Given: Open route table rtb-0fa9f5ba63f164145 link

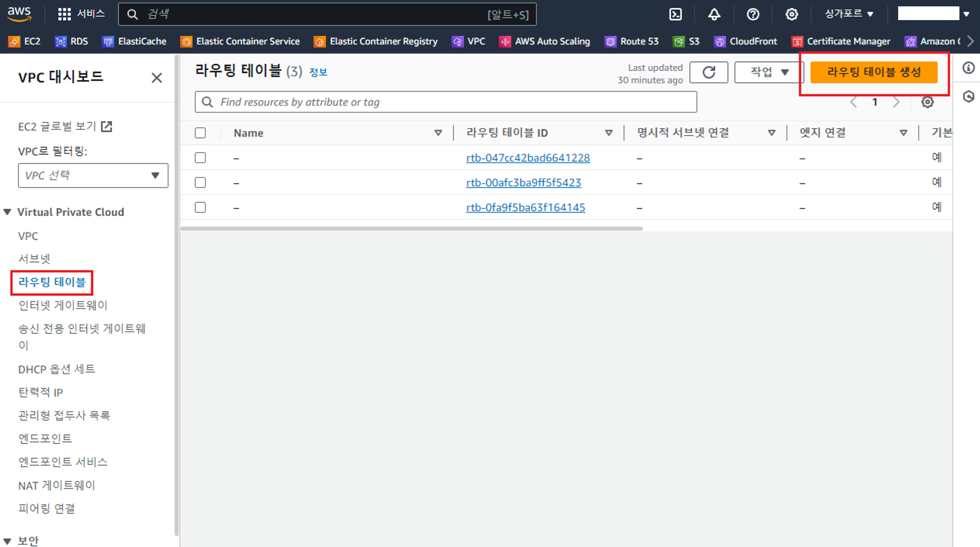Looking at the screenshot, I should [x=525, y=207].
